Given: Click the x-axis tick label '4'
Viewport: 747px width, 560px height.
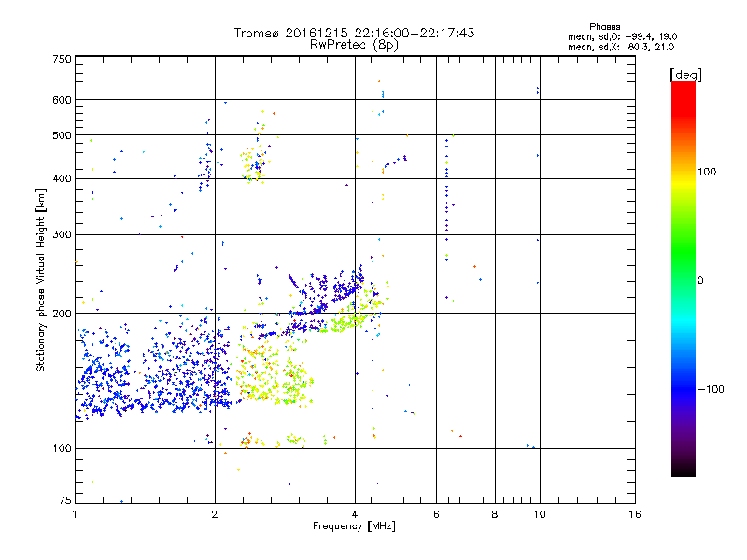Looking at the screenshot, I should tap(355, 514).
